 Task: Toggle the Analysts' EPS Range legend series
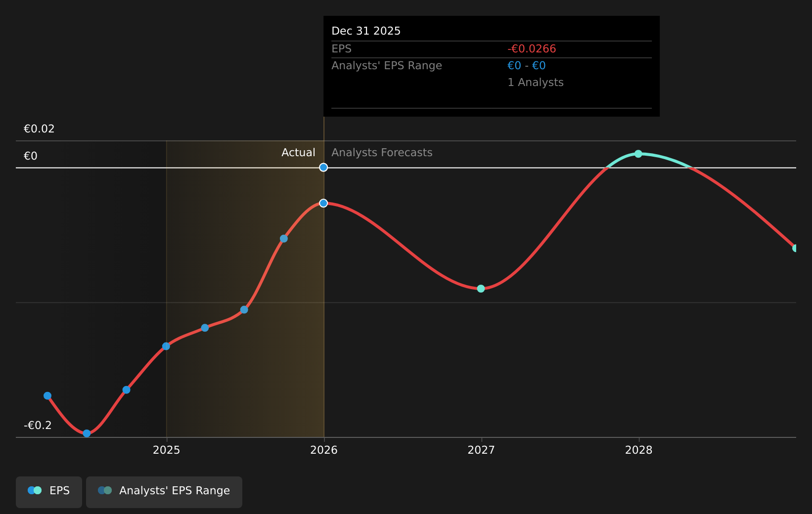point(164,492)
